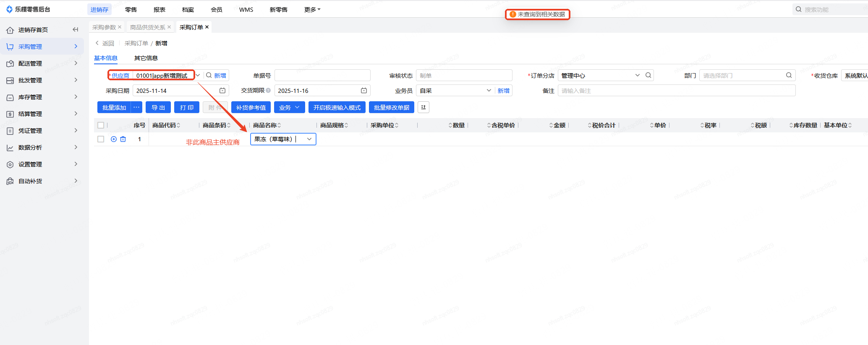Expand the 供应商 dropdown arrow
Viewport: 868px width, 345px height.
(198, 75)
